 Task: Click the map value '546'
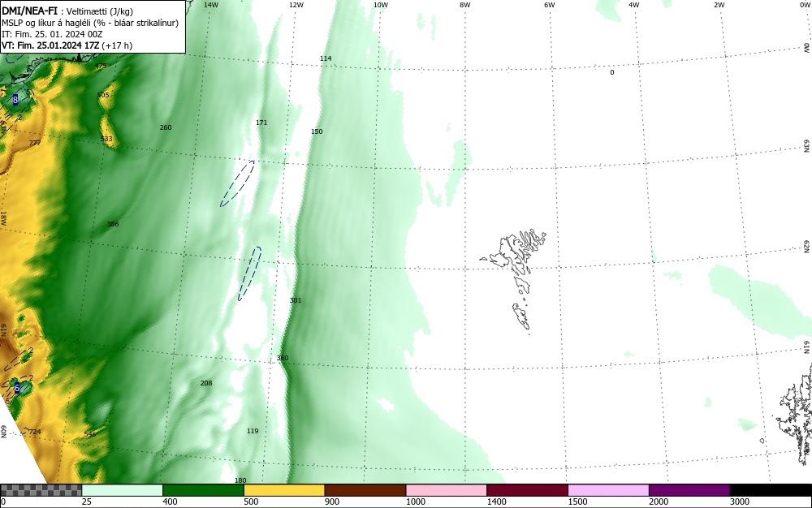90,434
